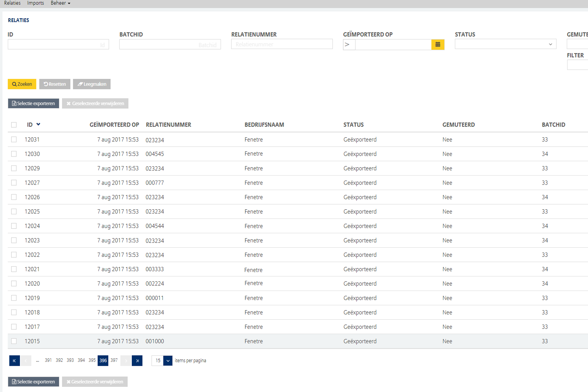The image size is (588, 392).
Task: Click the Resetten button
Action: click(55, 84)
